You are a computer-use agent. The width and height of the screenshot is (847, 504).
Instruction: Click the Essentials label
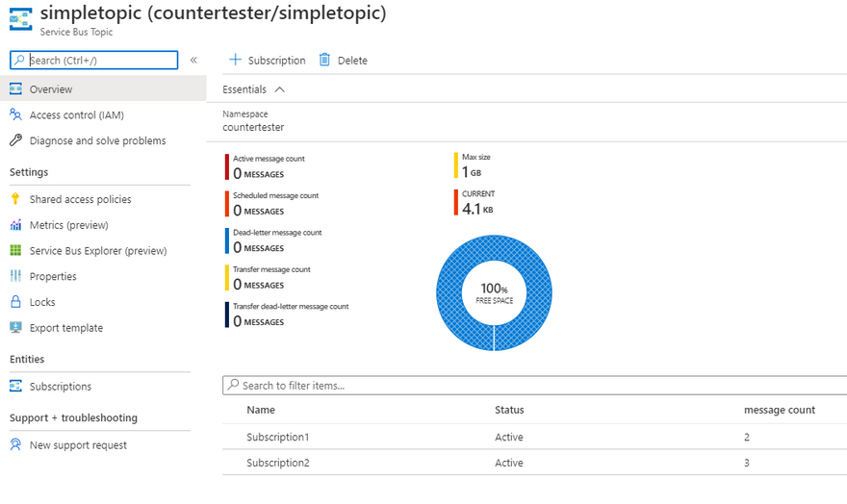click(x=244, y=89)
